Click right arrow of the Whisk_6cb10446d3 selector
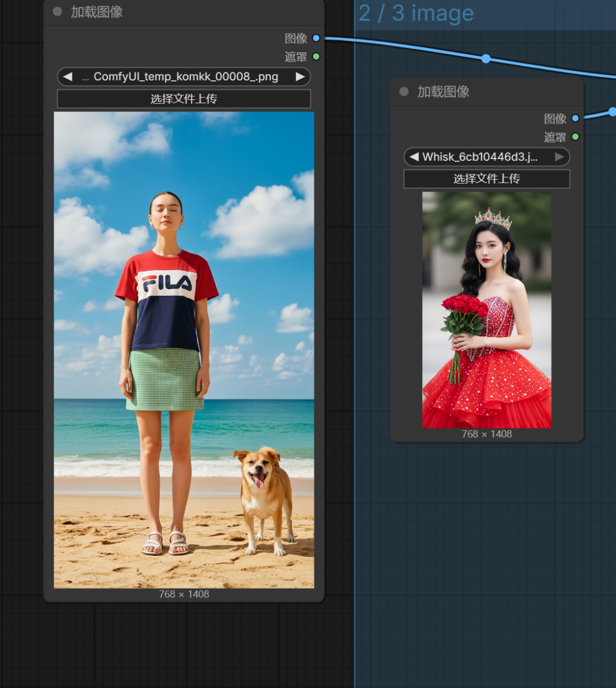The height and width of the screenshot is (688, 616). point(560,157)
